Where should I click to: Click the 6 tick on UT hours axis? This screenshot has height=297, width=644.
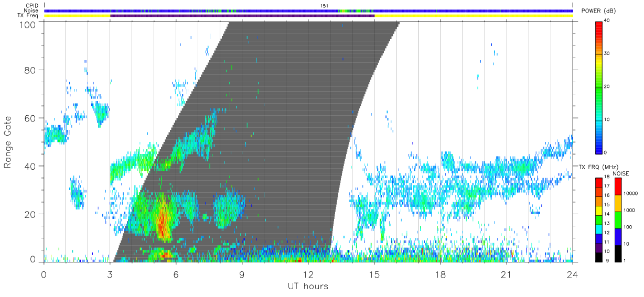pos(176,274)
